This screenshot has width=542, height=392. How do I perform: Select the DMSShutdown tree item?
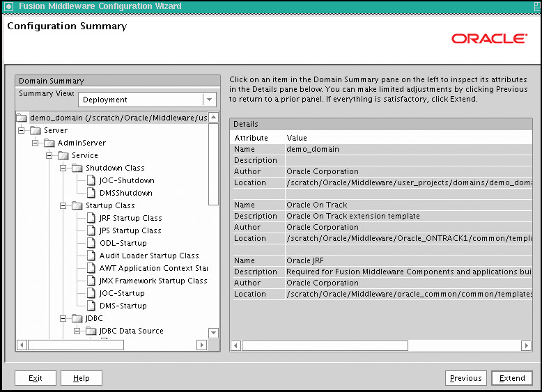[x=126, y=193]
